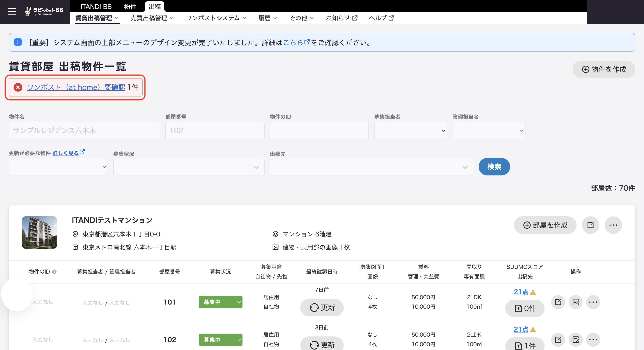This screenshot has height=350, width=644.
Task: Open the ヘルプ menu link
Action: pyautogui.click(x=381, y=18)
